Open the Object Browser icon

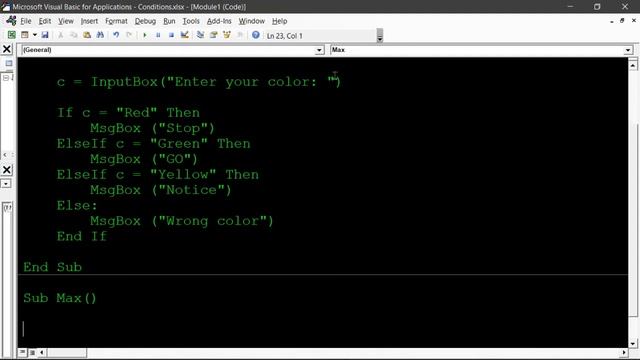pyautogui.click(x=227, y=35)
